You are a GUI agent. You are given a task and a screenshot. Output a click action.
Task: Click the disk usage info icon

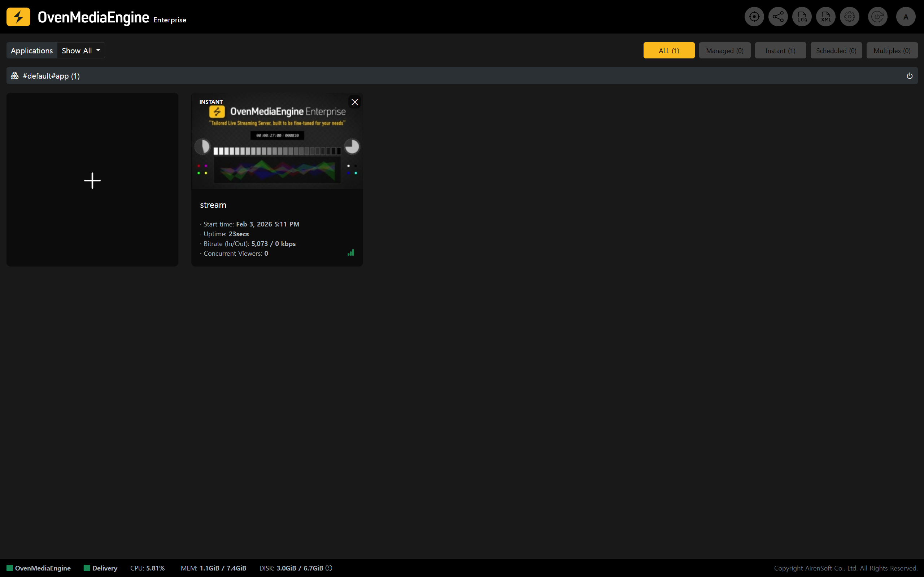pyautogui.click(x=329, y=568)
